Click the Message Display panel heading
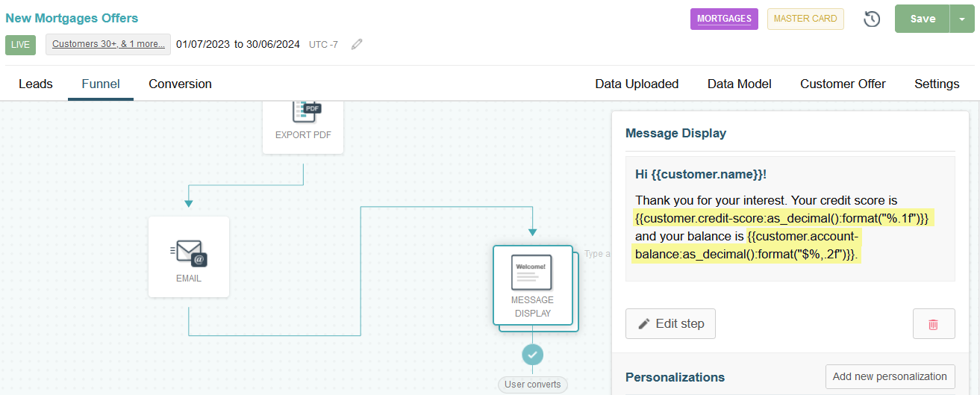This screenshot has width=980, height=395. coord(675,133)
